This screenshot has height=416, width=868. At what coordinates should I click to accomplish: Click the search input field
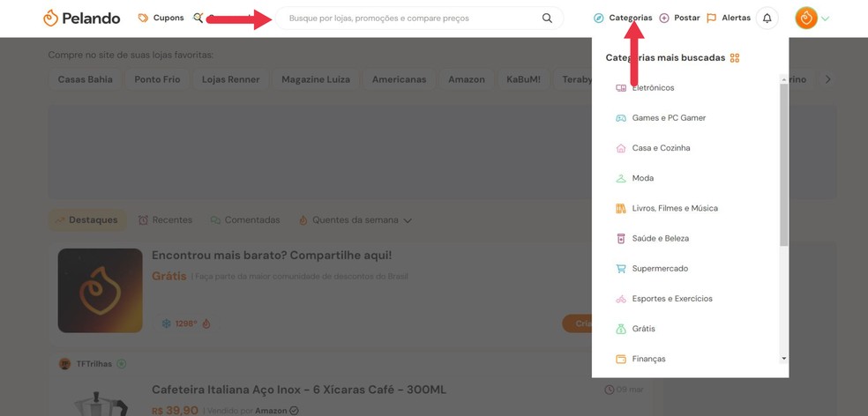tap(419, 19)
